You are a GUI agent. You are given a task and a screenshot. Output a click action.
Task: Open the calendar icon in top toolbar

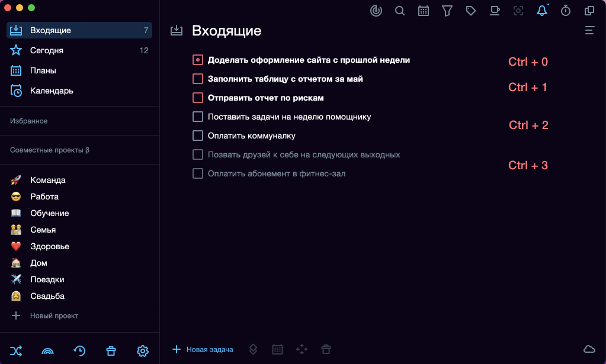424,11
